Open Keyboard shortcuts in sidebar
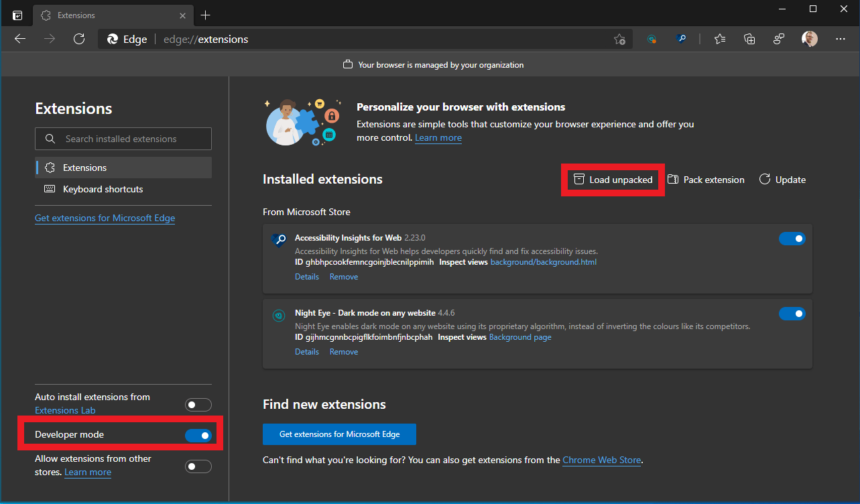860x504 pixels. click(x=123, y=189)
